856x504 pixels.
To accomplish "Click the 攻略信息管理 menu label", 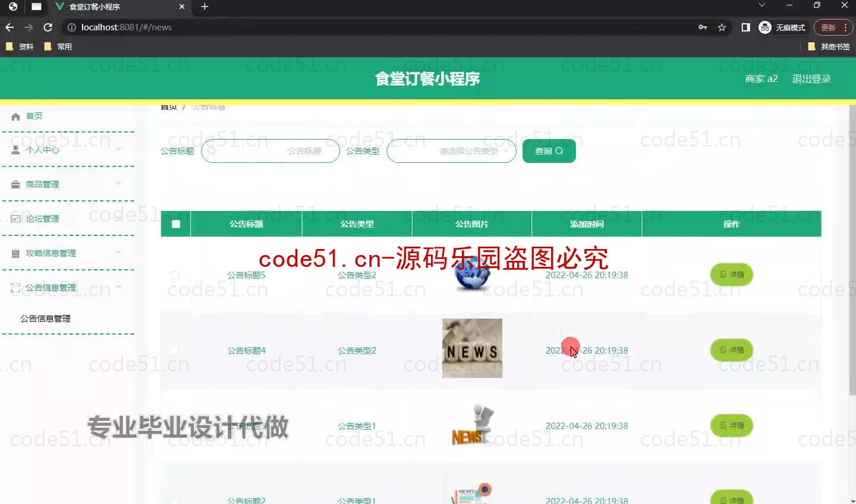I will point(51,253).
